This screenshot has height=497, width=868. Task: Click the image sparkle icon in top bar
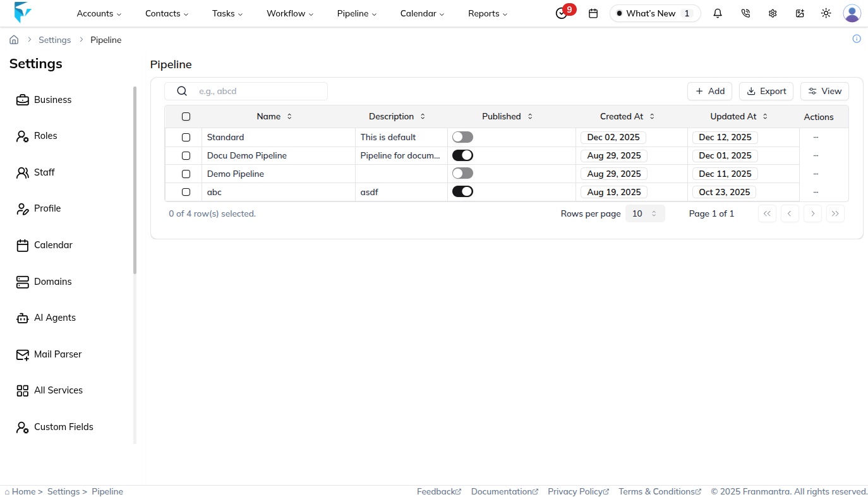coord(800,13)
